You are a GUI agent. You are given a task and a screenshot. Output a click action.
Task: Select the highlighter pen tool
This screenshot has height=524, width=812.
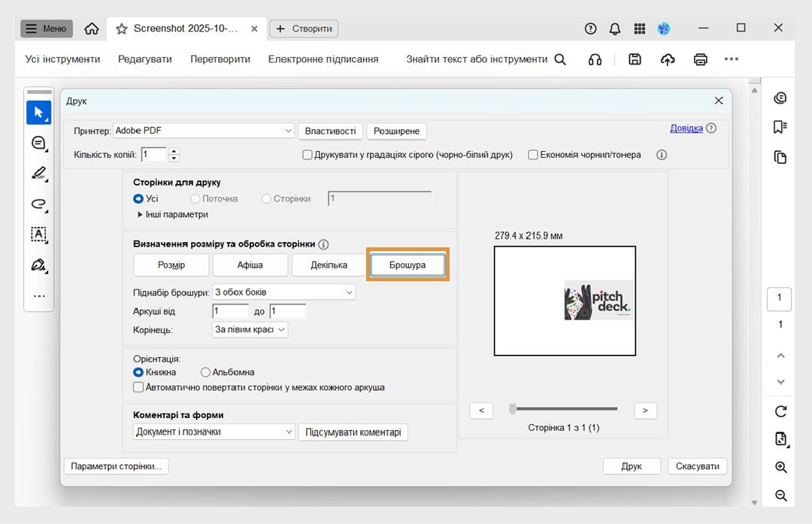click(x=39, y=173)
